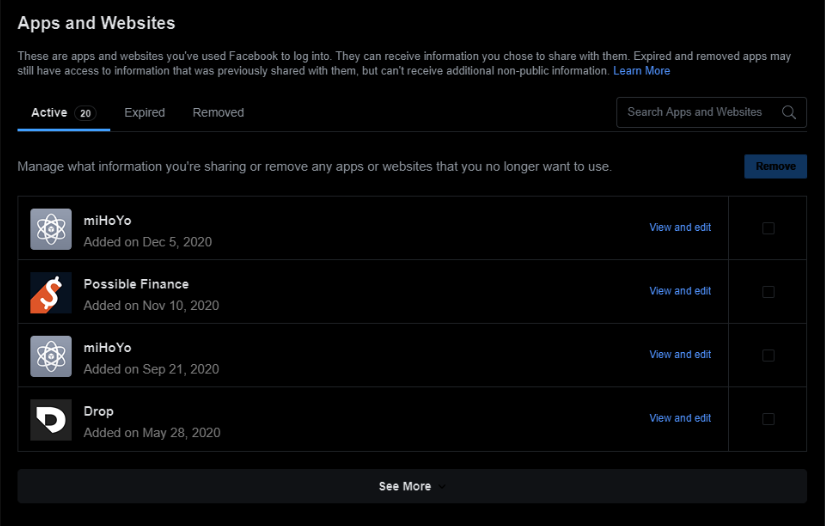Switch to the Expired tab
The width and height of the screenshot is (825, 526).
pos(144,113)
